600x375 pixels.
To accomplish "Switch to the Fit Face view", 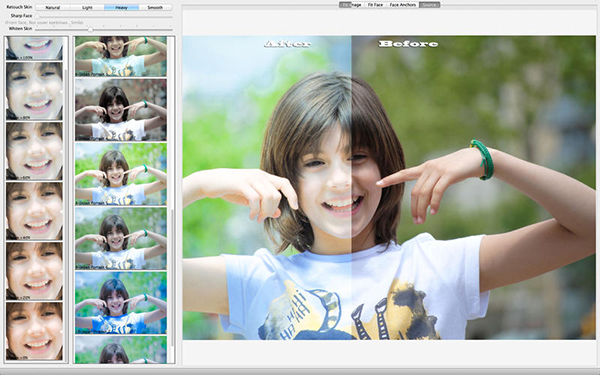I will pos(375,5).
